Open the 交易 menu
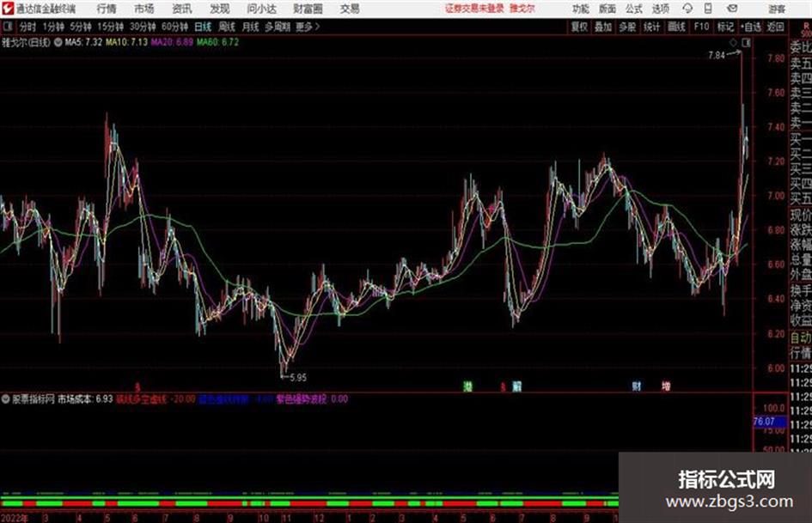The width and height of the screenshot is (812, 523). [x=350, y=9]
